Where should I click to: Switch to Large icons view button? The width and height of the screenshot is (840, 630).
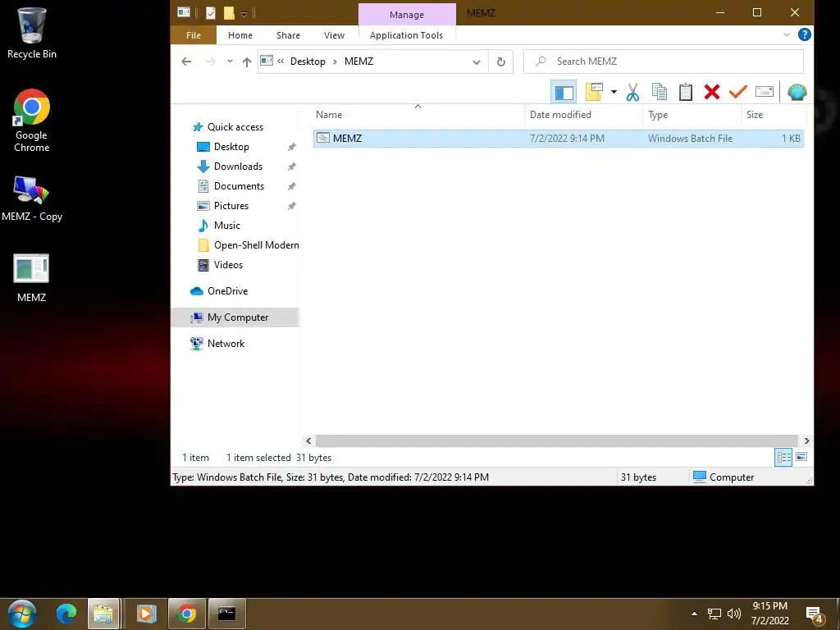[x=801, y=457]
